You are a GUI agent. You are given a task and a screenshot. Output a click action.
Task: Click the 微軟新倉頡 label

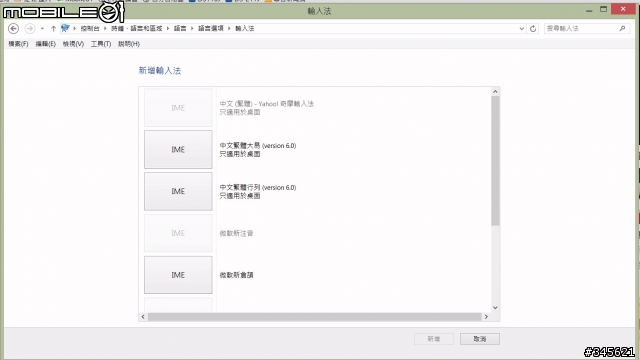(x=236, y=275)
